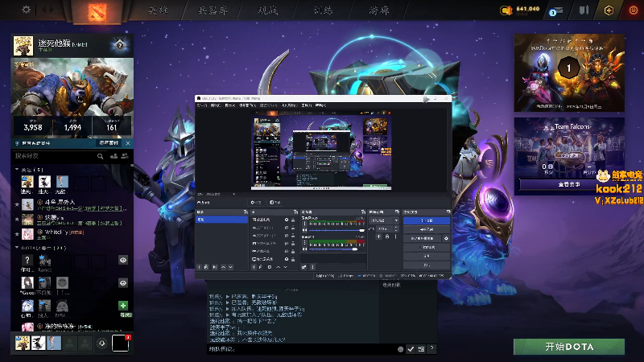Move scene down arrow in OBS
This screenshot has width=644, height=362.
click(231, 267)
